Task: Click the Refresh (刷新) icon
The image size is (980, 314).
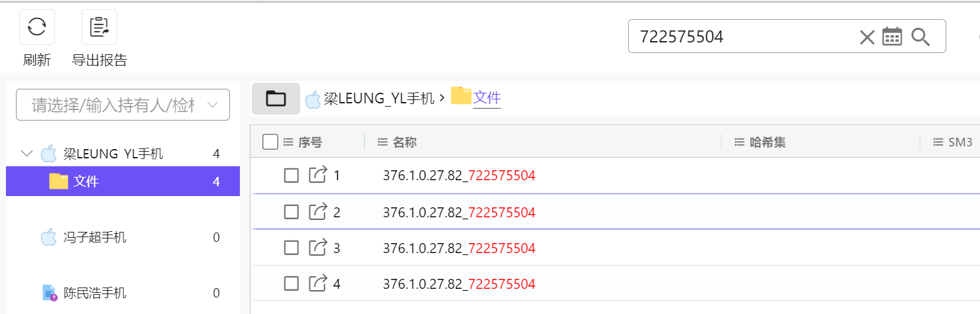Action: point(36,27)
